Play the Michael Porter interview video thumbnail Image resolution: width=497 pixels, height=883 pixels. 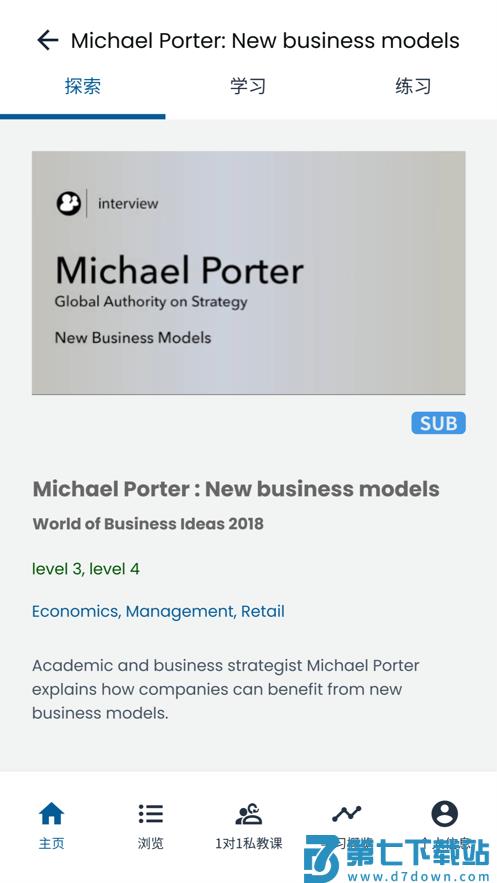tap(249, 273)
